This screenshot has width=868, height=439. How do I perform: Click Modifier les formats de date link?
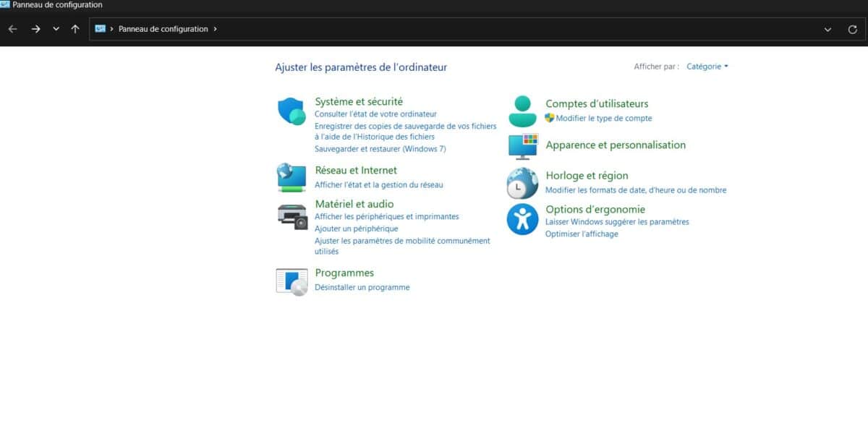point(636,190)
